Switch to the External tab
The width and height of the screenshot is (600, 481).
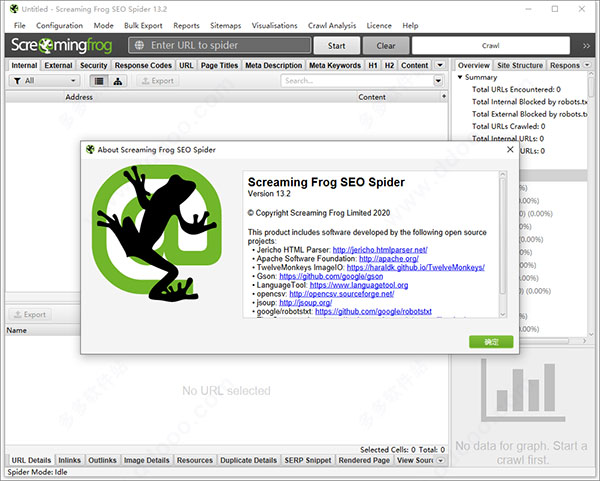58,65
